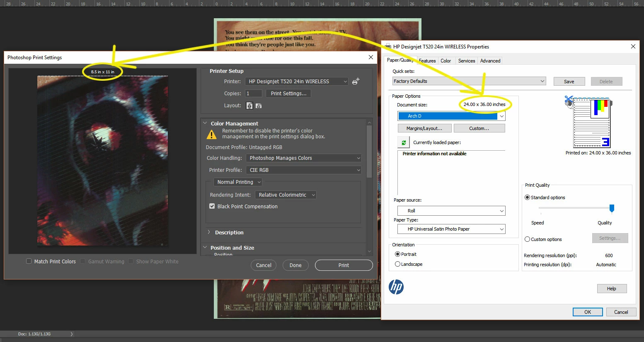Screen dimensions: 644x342
Task: Click the Help button
Action: 612,289
